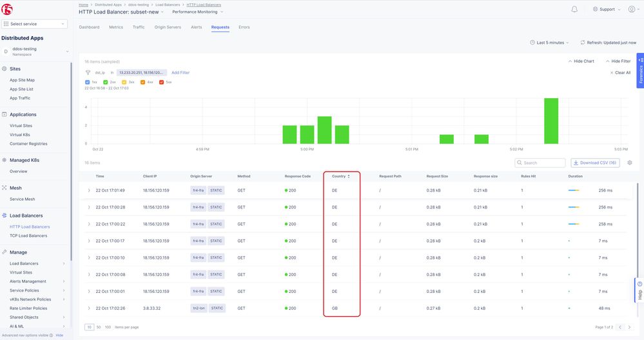This screenshot has width=644, height=340.
Task: Open the user account avatar menu
Action: [631, 9]
